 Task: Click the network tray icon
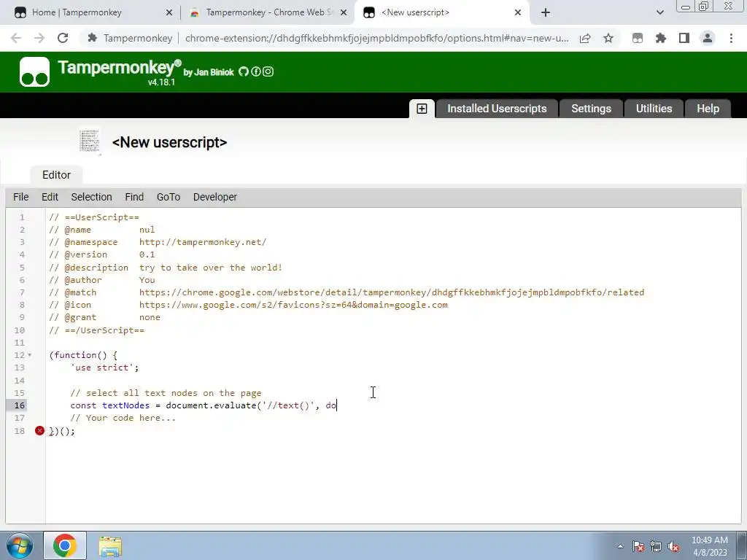tap(656, 546)
